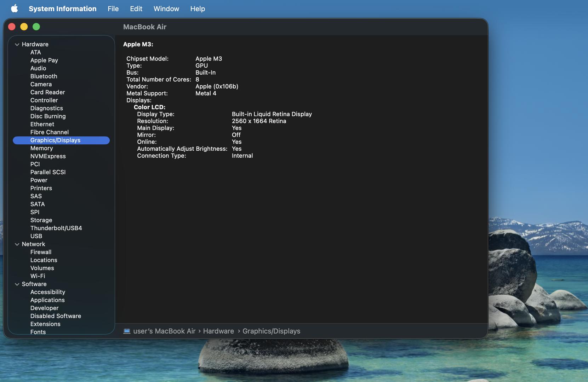Open Applications under Software

coord(47,300)
